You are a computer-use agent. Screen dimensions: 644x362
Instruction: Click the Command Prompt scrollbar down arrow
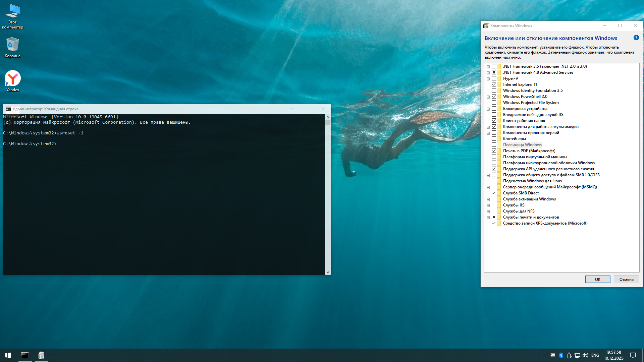pos(328,272)
